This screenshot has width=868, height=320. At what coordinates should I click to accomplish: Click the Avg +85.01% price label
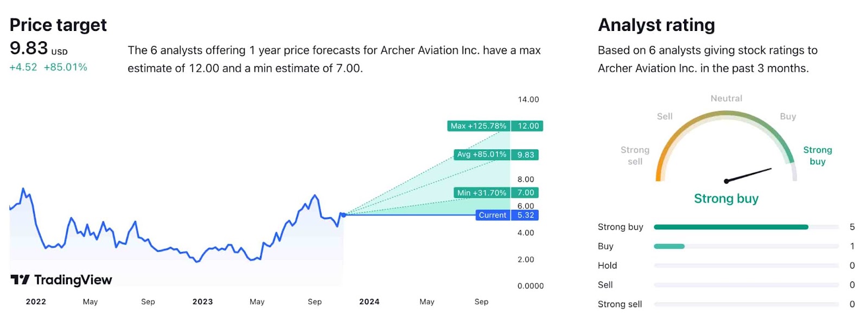[481, 155]
